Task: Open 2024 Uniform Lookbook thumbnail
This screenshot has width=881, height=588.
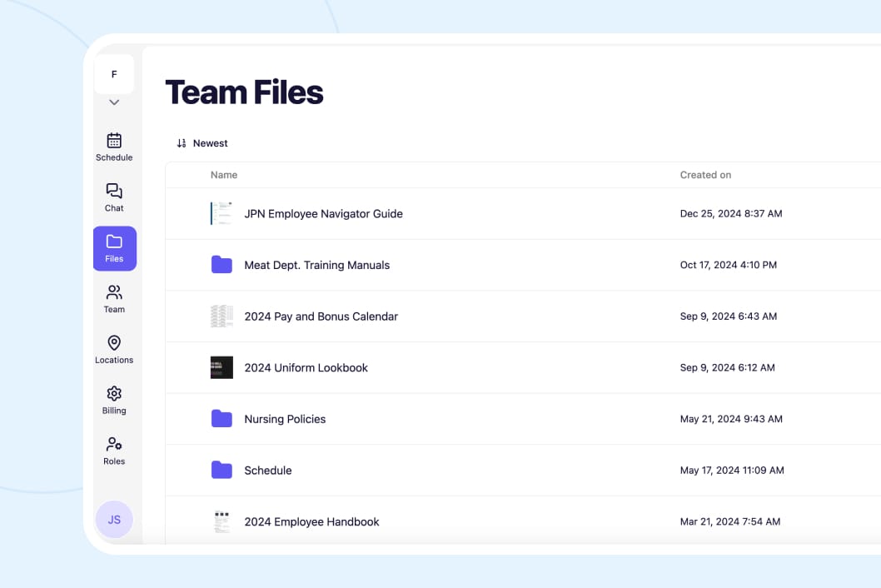Action: click(221, 367)
